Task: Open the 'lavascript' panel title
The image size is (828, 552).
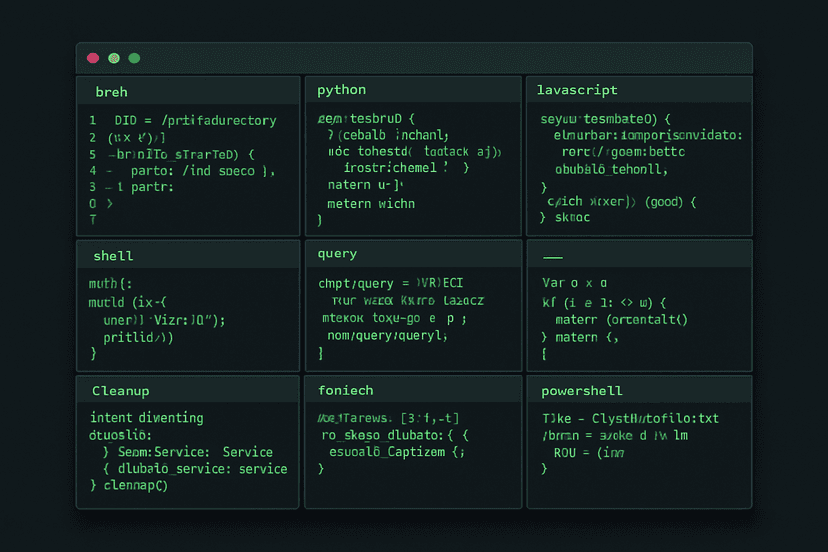Action: click(577, 90)
